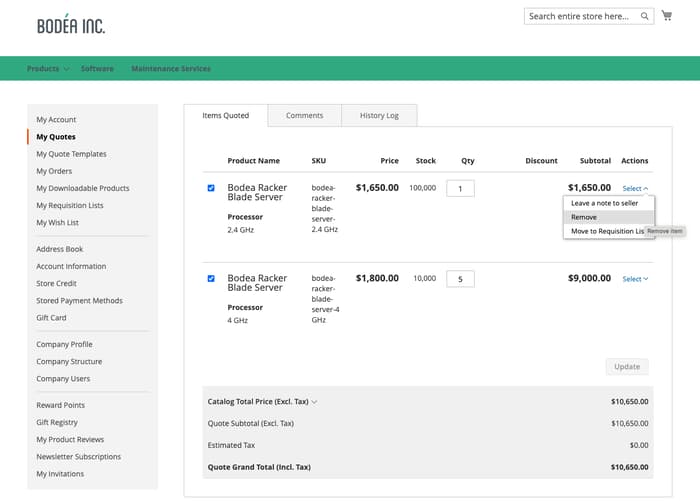Expand the Products navigation menu
Image resolution: width=700 pixels, height=503 pixels.
[x=48, y=69]
